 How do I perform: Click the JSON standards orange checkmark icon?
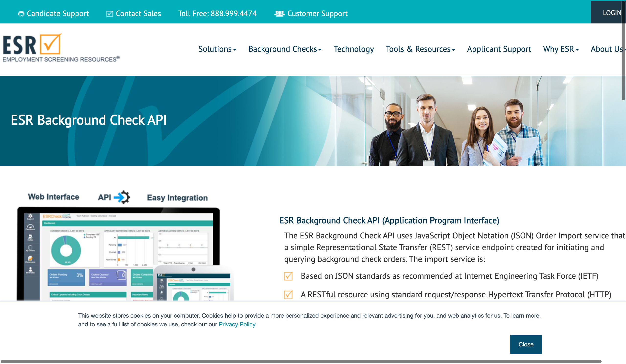[288, 276]
